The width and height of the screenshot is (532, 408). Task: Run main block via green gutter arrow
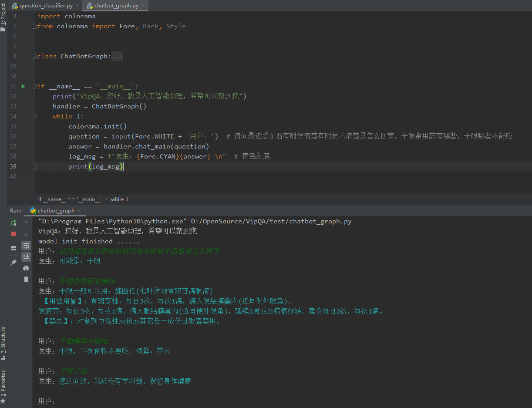[x=24, y=86]
